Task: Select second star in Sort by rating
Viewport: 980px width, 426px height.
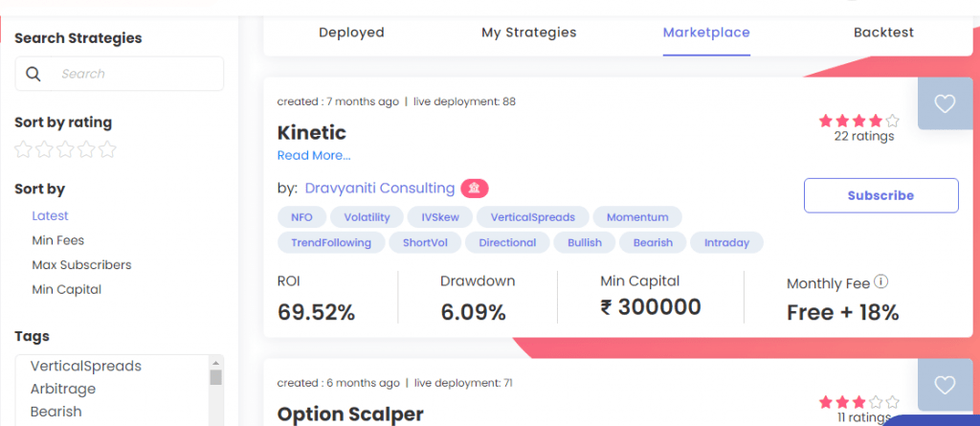Action: click(x=44, y=149)
